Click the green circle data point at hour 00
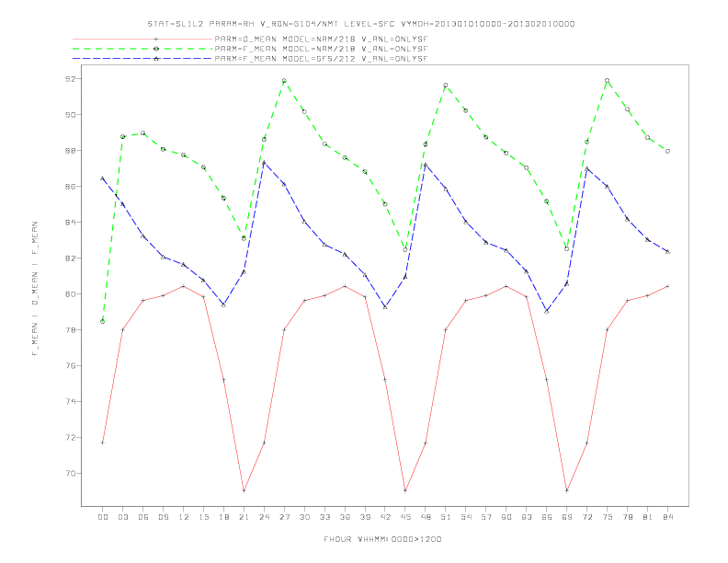The height and width of the screenshot is (563, 728). (x=103, y=321)
